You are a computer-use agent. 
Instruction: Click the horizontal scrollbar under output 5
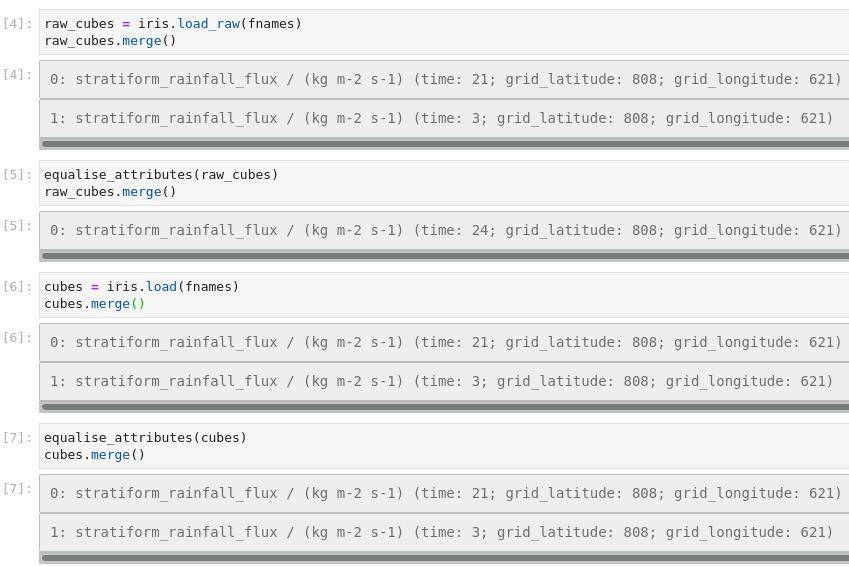(445, 256)
